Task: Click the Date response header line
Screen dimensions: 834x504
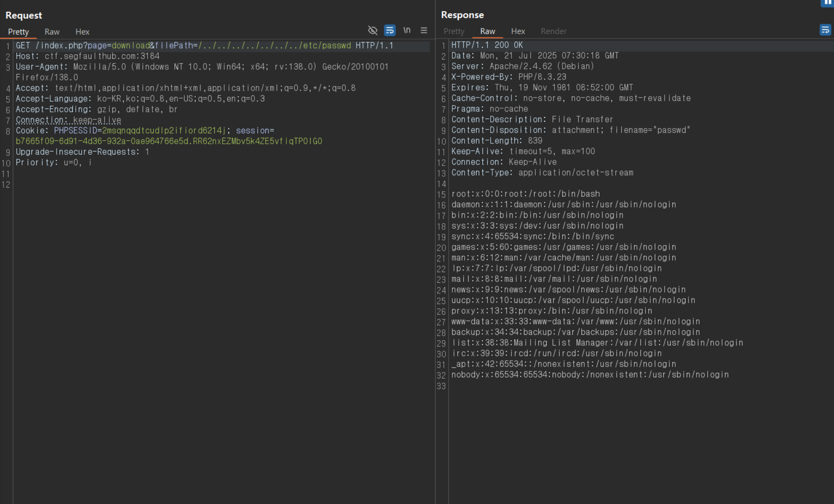Action: pos(535,56)
